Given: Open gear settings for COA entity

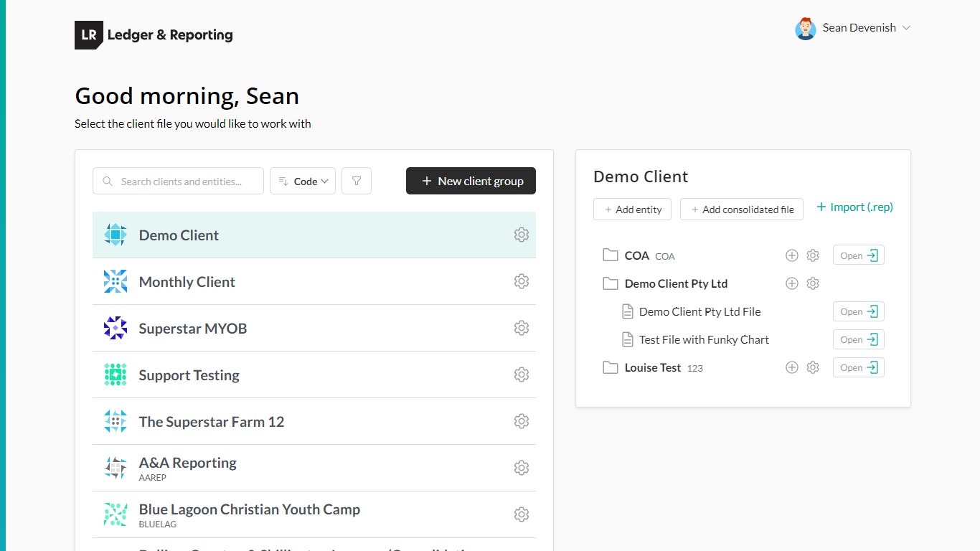Looking at the screenshot, I should (x=813, y=255).
